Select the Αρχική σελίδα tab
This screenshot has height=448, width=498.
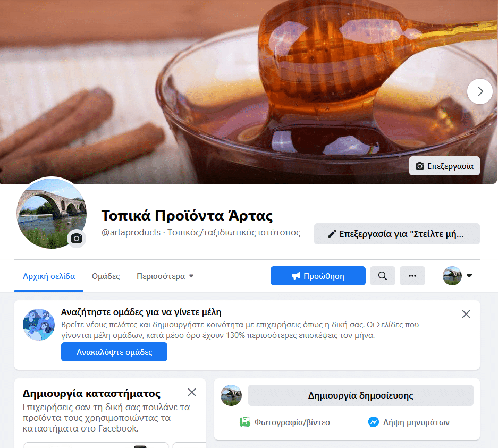pyautogui.click(x=49, y=276)
